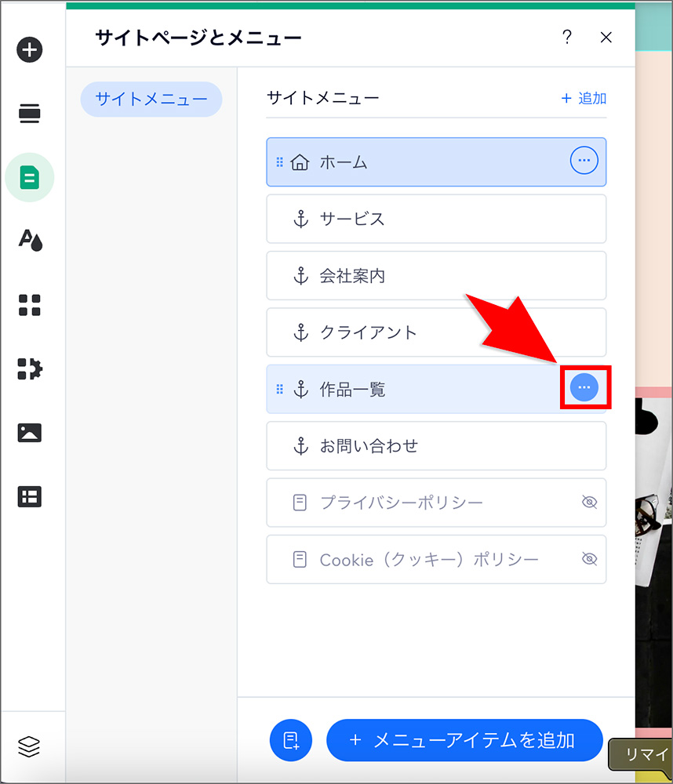Open the Add Section strip icon
Image resolution: width=673 pixels, height=784 pixels.
[30, 114]
